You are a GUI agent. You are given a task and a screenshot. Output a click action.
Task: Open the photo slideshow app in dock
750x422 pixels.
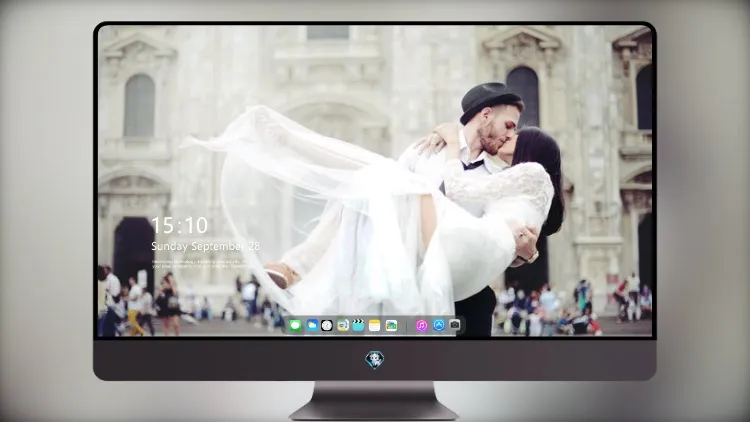coord(391,326)
